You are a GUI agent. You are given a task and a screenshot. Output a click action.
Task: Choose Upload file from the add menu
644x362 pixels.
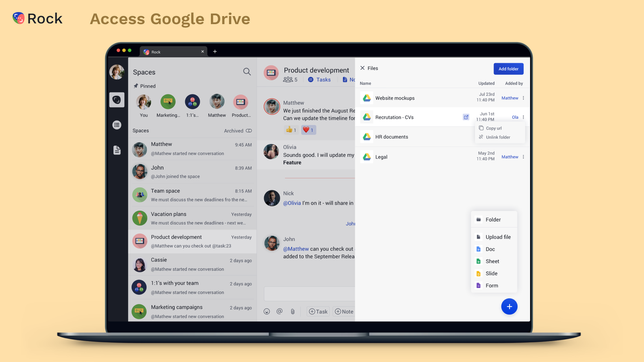498,237
